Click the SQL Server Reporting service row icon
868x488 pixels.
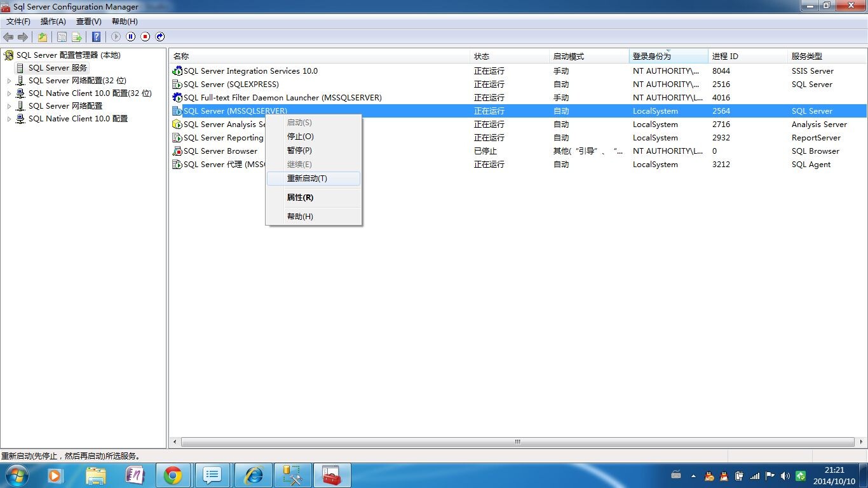[177, 138]
